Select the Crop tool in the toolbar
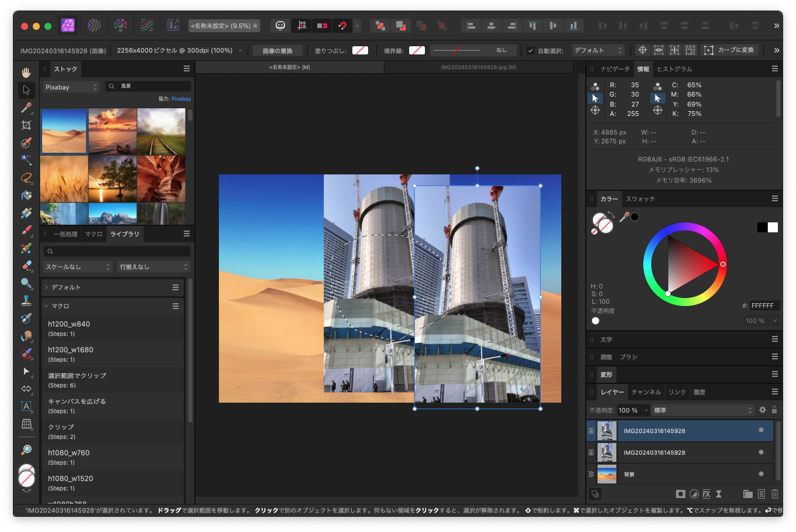This screenshot has width=796, height=532. tap(26, 125)
